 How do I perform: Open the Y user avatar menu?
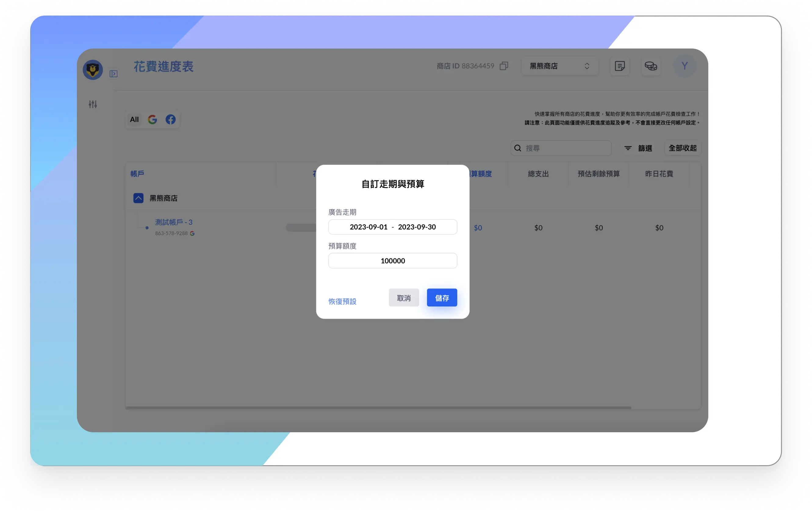684,66
